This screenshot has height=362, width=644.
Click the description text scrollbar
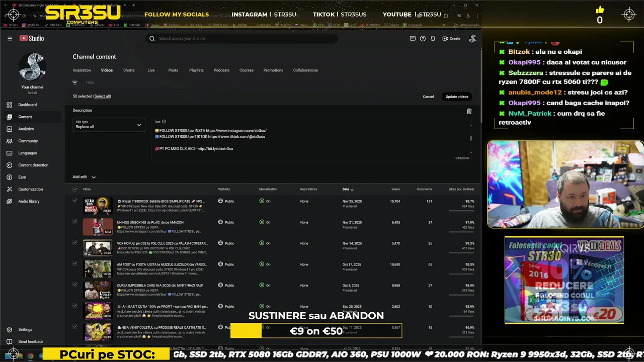[x=471, y=138]
